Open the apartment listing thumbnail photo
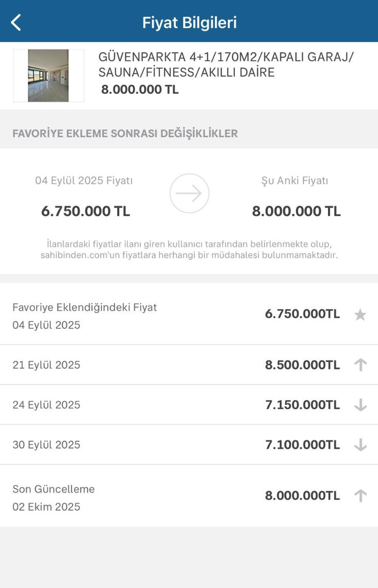 tap(48, 76)
